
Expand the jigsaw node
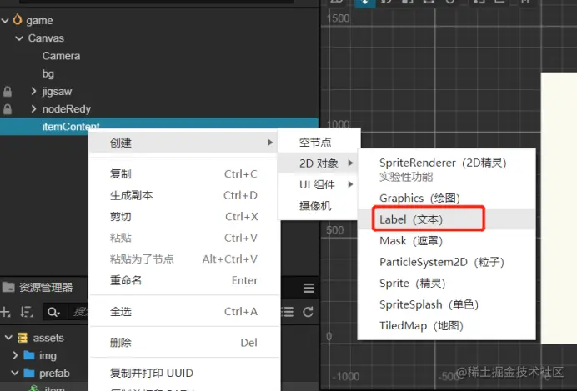coord(33,91)
